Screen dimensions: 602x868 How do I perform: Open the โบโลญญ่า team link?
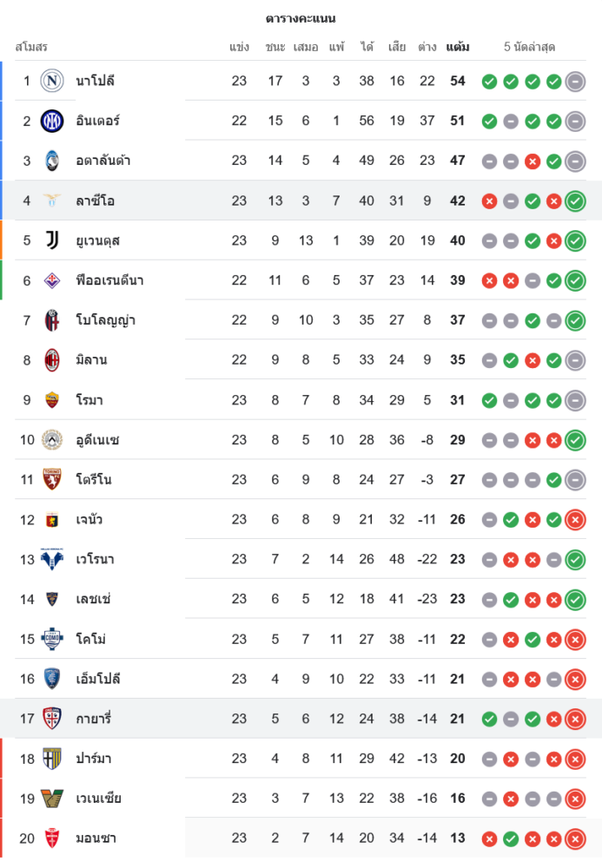[105, 320]
